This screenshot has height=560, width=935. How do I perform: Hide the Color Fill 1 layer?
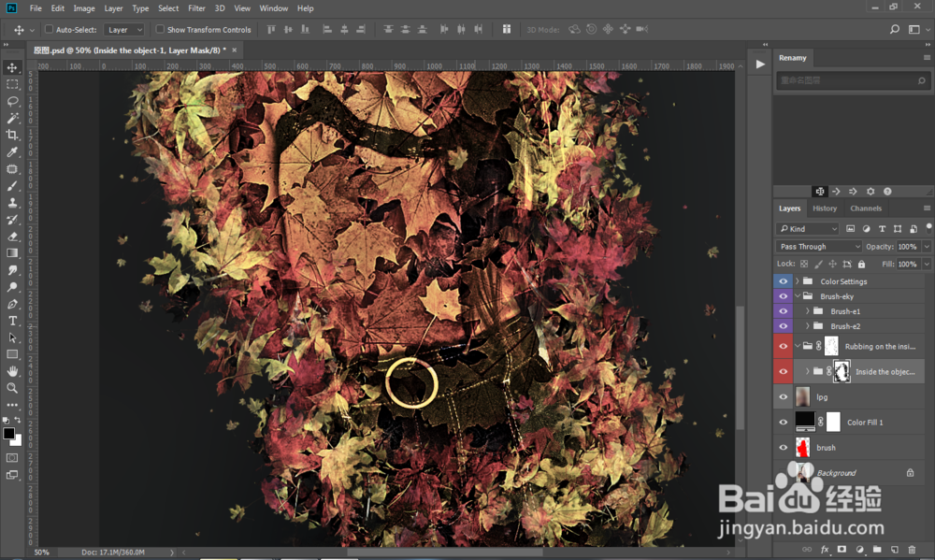783,423
